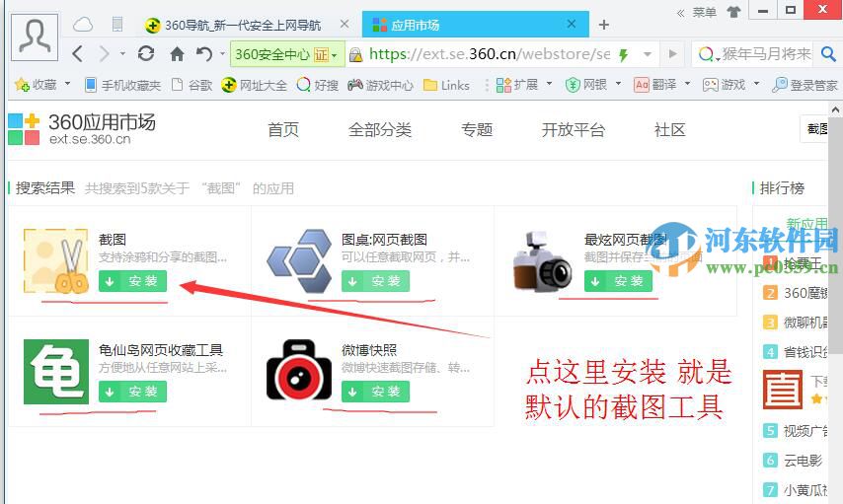Click the lightning speed-mode icon

click(624, 54)
